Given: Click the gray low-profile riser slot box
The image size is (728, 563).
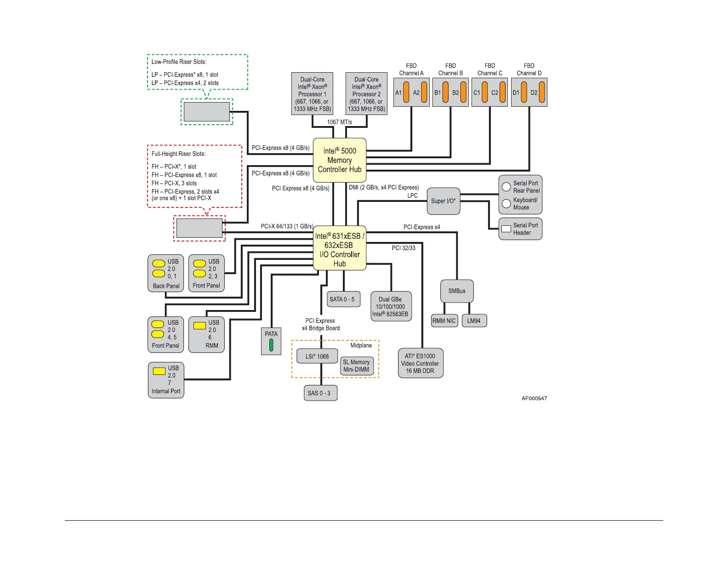Looking at the screenshot, I should [207, 112].
